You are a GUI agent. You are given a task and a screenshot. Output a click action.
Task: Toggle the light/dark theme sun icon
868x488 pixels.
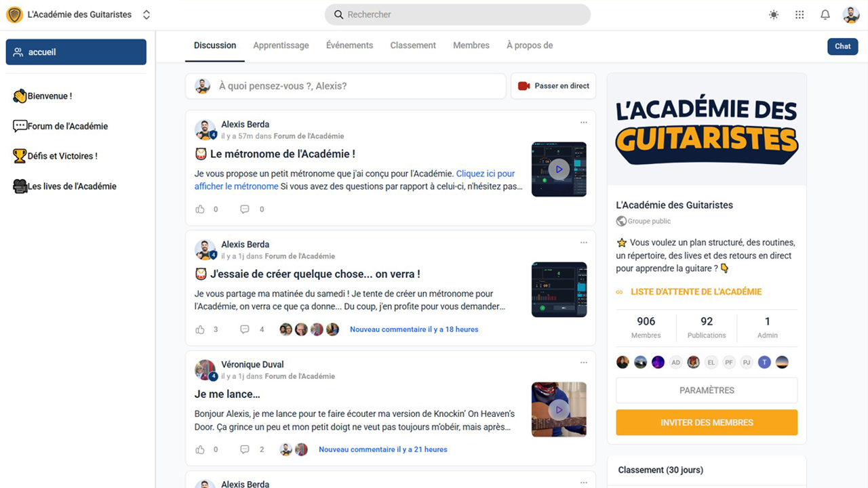pos(774,14)
